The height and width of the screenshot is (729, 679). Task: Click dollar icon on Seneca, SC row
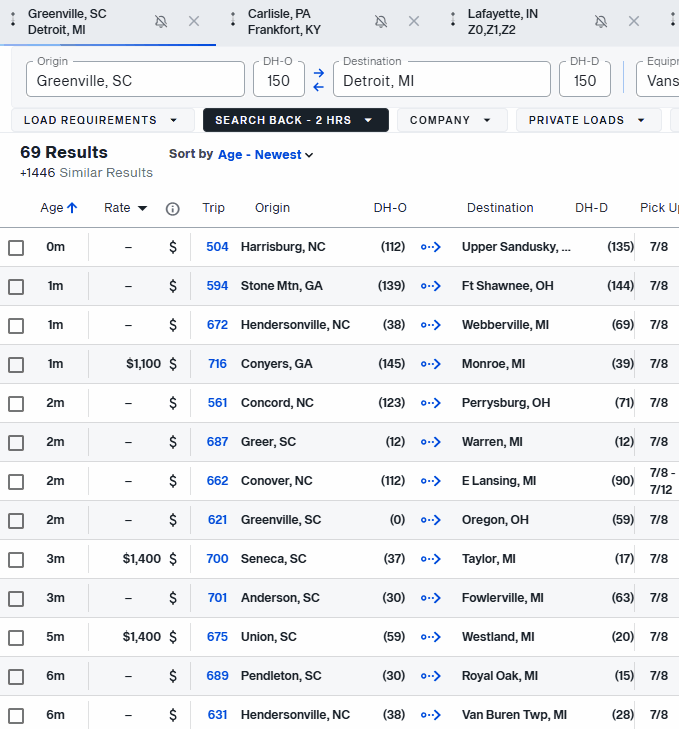coord(173,559)
